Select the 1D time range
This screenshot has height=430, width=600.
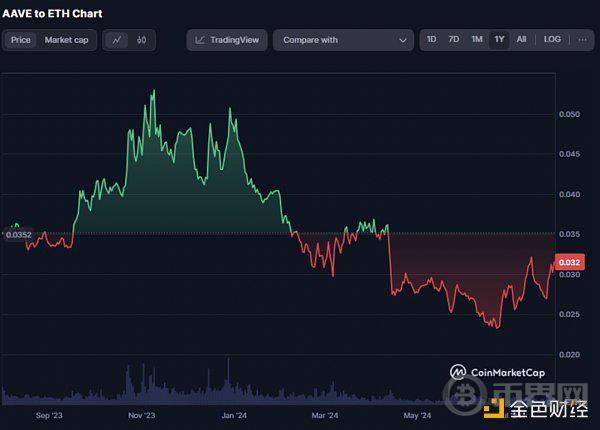tap(432, 40)
